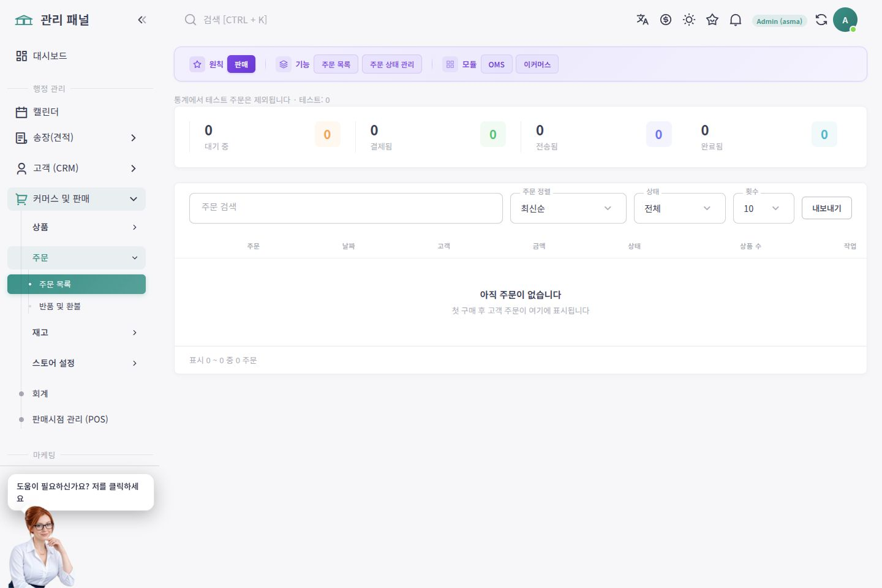The image size is (882, 588).
Task: Click the 날짜 column header
Action: [x=349, y=246]
